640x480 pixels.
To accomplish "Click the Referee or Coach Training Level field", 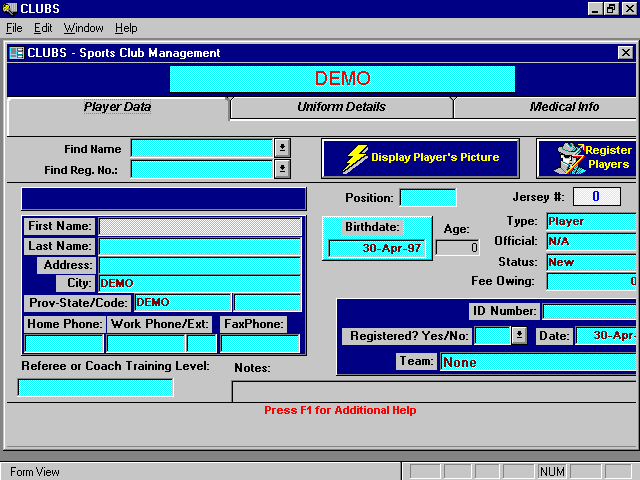I will (x=95, y=388).
